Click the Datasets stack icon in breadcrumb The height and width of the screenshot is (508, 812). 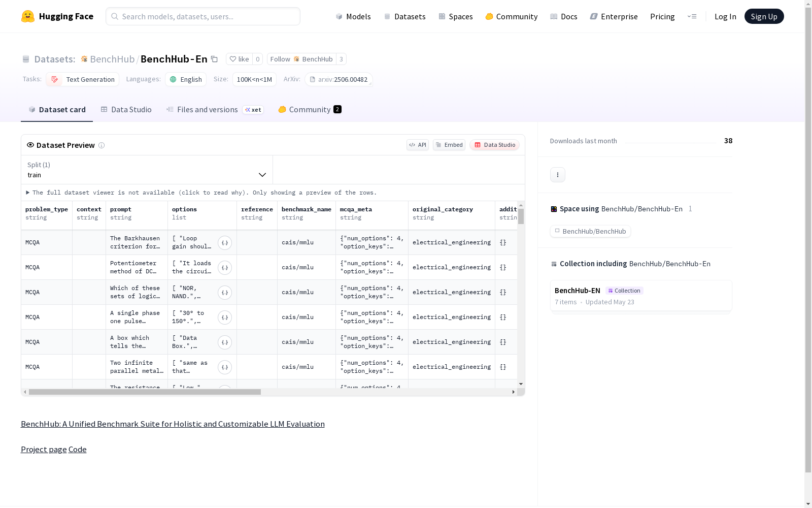coord(26,59)
